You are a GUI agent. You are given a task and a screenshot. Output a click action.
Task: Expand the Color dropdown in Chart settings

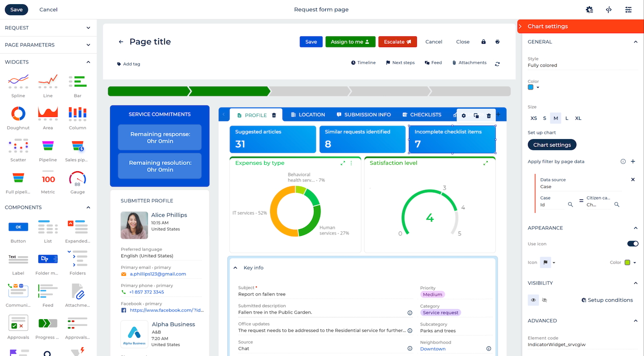[x=537, y=87]
